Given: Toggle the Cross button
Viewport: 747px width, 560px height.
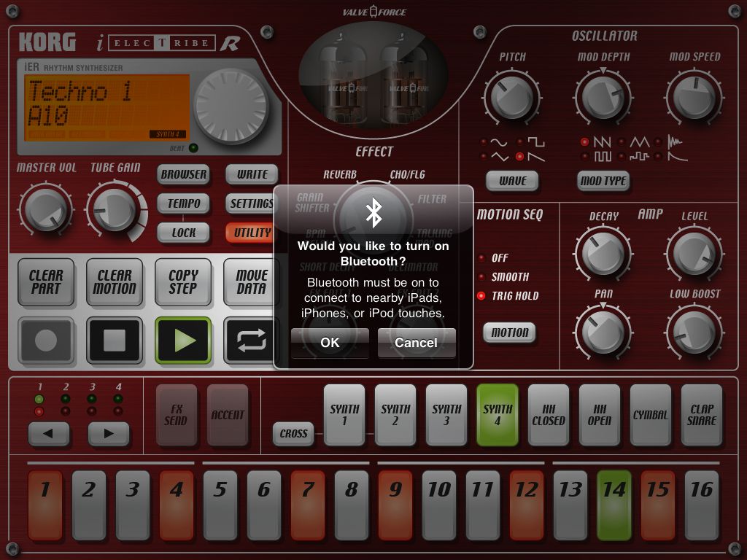Looking at the screenshot, I should (293, 433).
